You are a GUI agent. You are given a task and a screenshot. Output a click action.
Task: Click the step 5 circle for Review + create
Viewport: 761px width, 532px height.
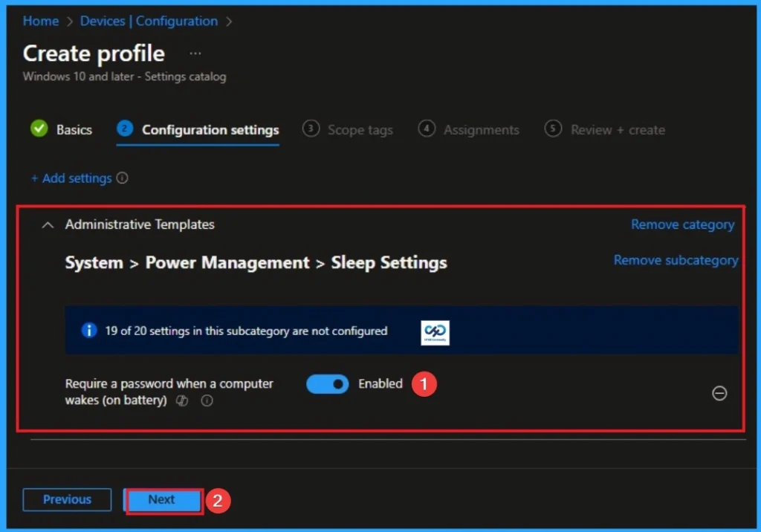click(554, 129)
